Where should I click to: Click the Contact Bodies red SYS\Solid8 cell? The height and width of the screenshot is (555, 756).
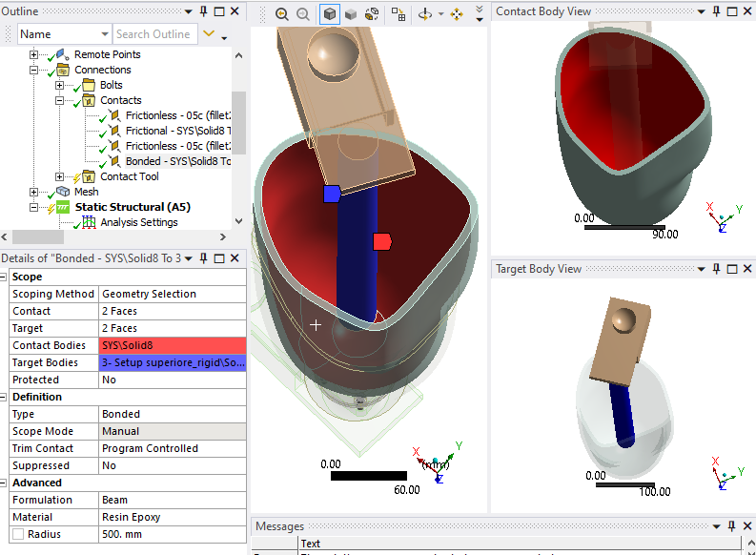[173, 346]
